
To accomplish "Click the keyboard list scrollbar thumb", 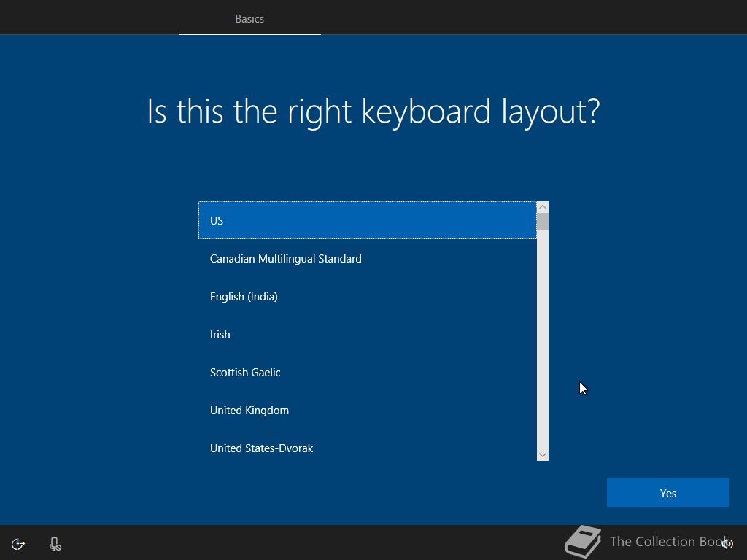I will coord(543,222).
